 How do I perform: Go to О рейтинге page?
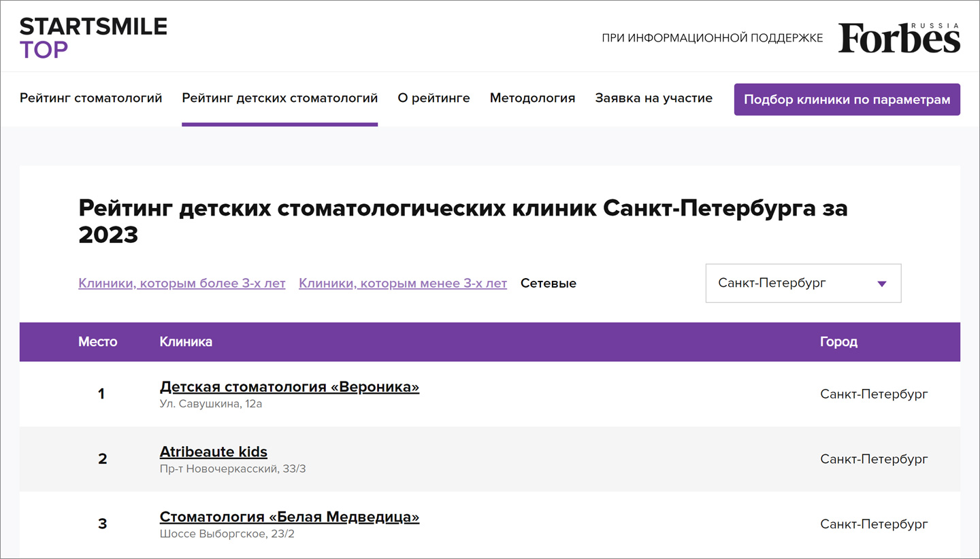point(434,98)
